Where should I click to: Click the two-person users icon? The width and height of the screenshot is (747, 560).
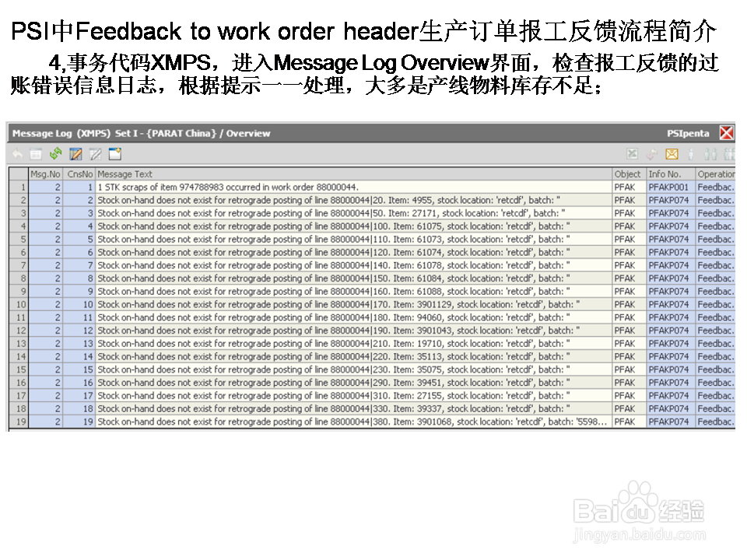coord(710,154)
